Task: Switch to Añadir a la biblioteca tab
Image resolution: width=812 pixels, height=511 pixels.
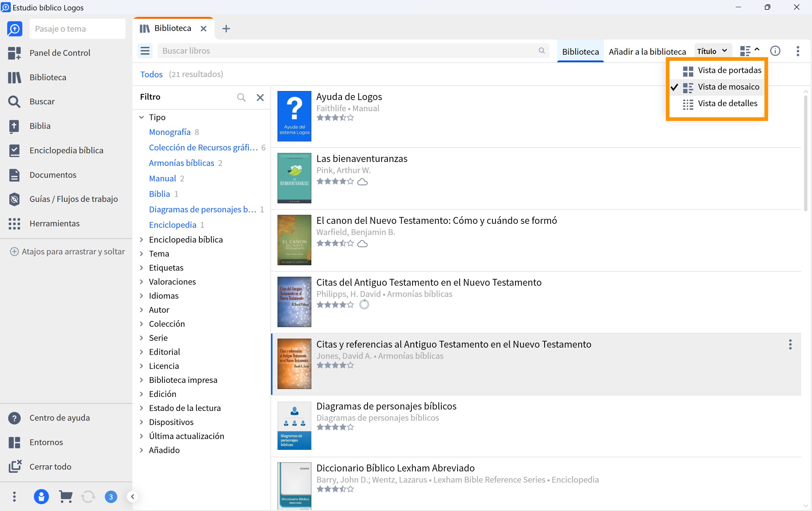Action: click(648, 51)
